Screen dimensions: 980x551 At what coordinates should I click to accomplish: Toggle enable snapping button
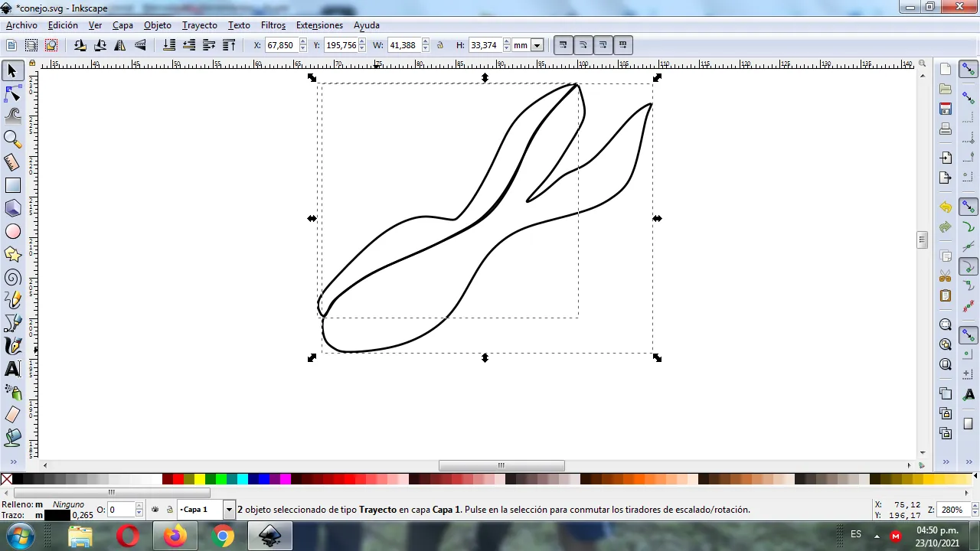click(x=969, y=70)
